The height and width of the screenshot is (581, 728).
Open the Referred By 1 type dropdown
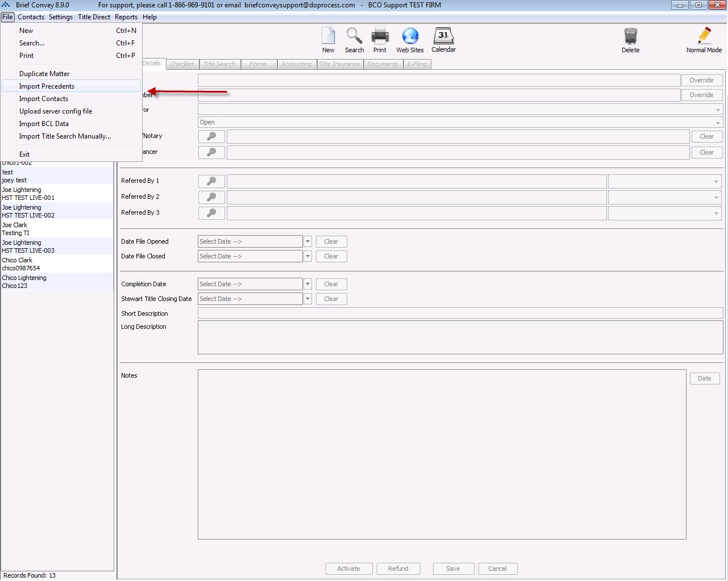click(665, 181)
